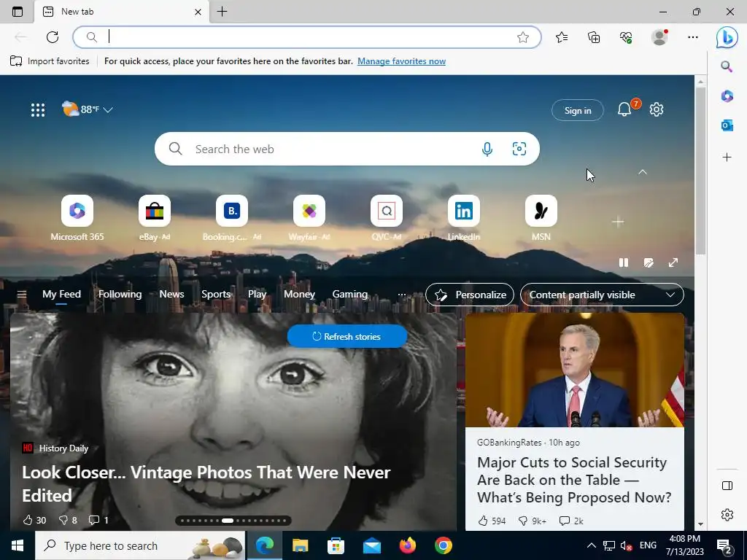Open the tab actions menu icon
Viewport: 747px width, 560px height.
(x=18, y=12)
